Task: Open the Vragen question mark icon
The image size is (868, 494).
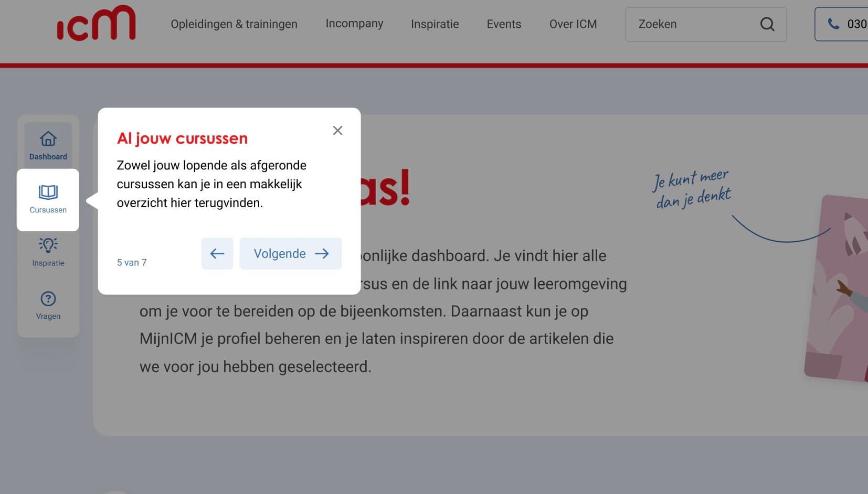Action: (x=48, y=299)
